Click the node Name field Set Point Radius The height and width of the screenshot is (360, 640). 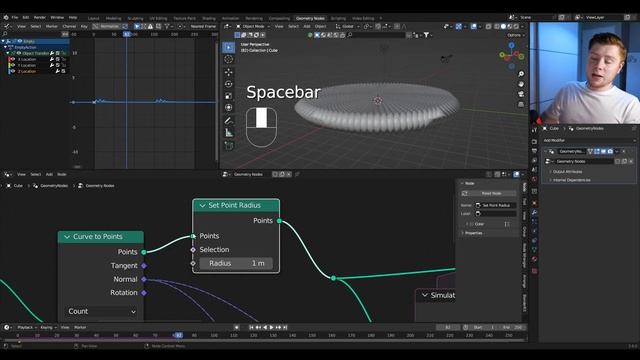coord(496,205)
